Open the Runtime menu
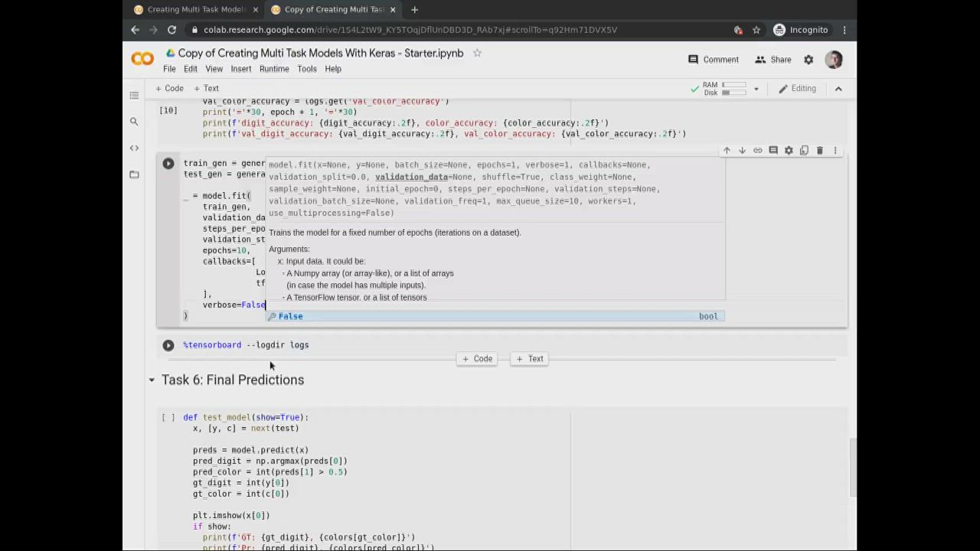The height and width of the screenshot is (551, 980). tap(273, 69)
